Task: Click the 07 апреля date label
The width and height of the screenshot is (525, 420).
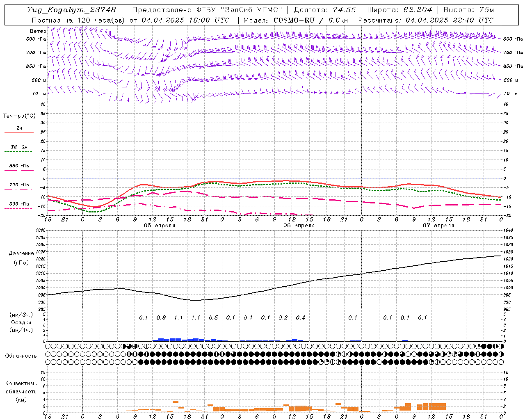Action: (438, 226)
